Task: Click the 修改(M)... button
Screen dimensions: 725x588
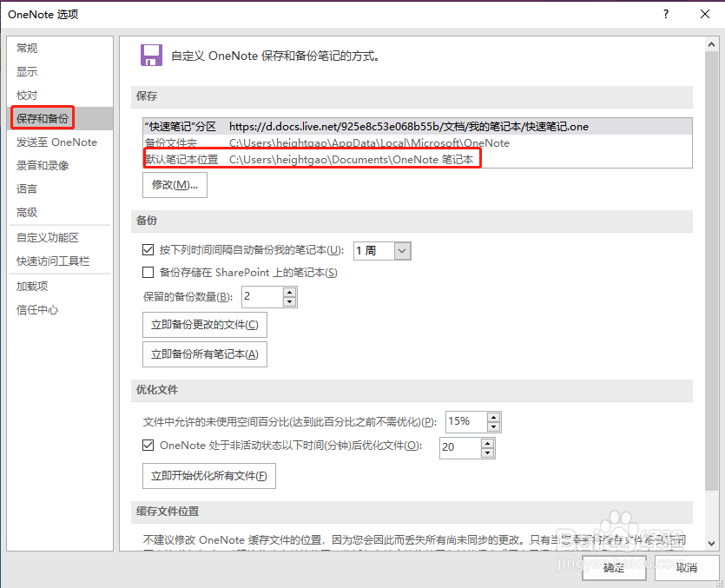Action: [x=175, y=185]
